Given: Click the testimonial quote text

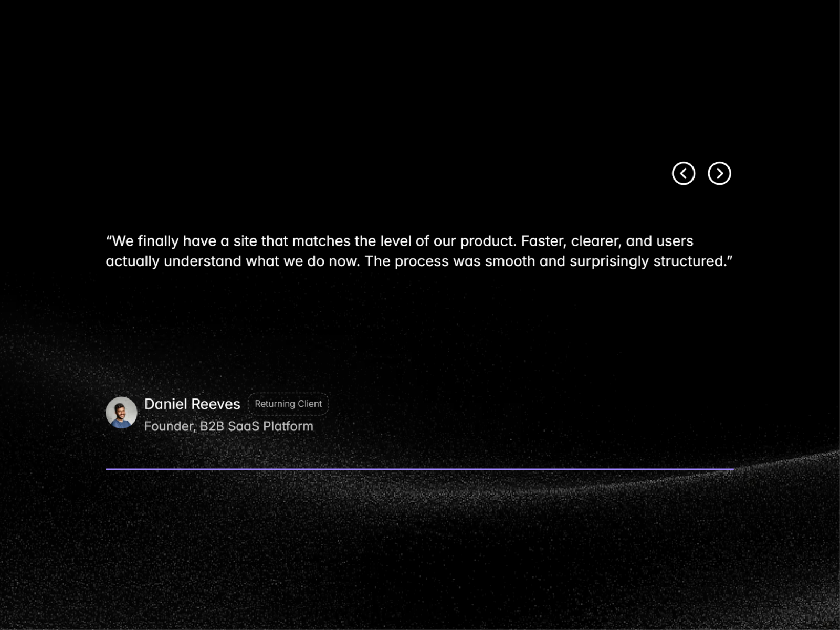Looking at the screenshot, I should 419,251.
